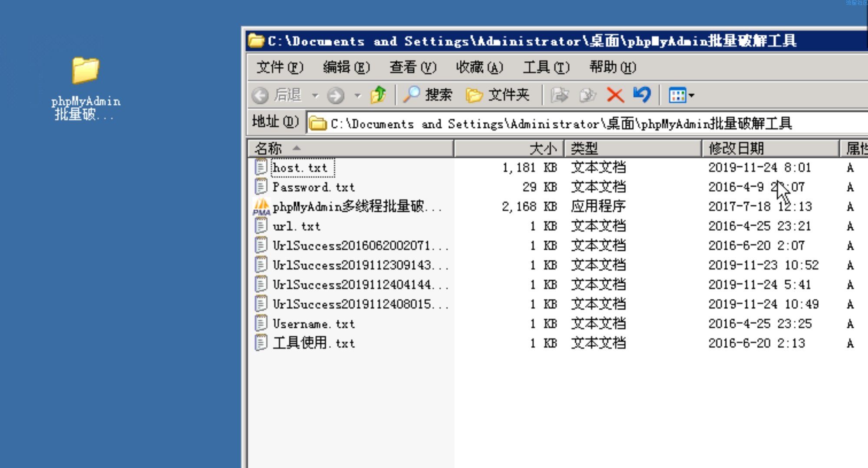The image size is (868, 468).
Task: Go up one folder level
Action: [x=378, y=95]
